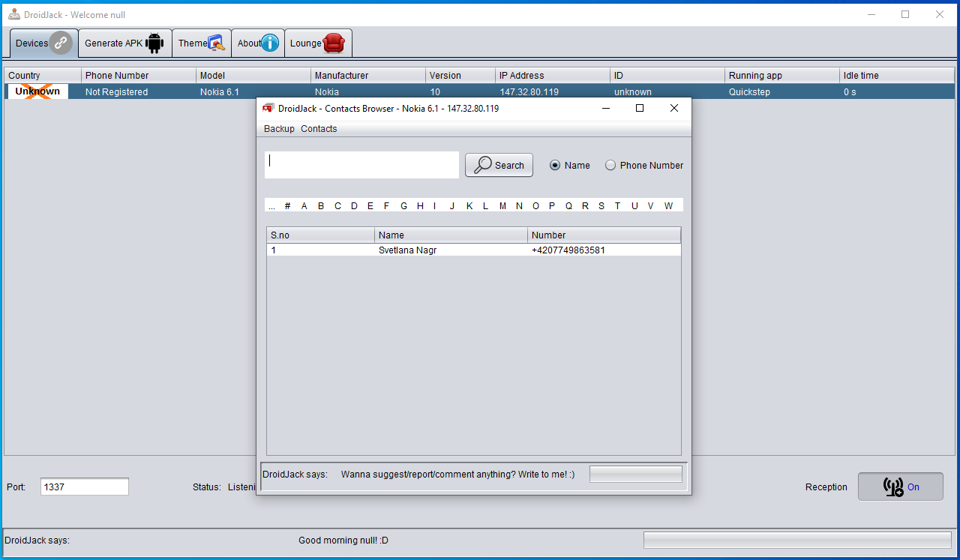This screenshot has height=560, width=960.
Task: Click the Search button
Action: click(x=499, y=165)
